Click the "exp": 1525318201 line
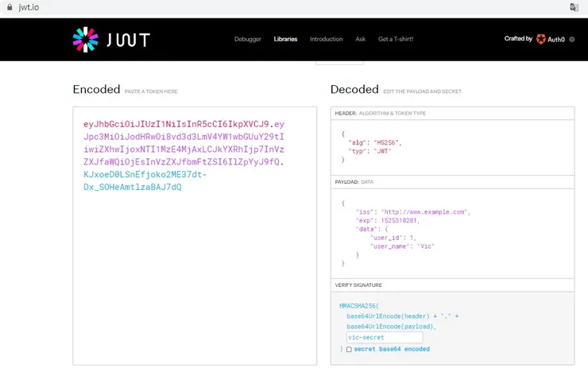This screenshot has width=588, height=372. coord(388,221)
